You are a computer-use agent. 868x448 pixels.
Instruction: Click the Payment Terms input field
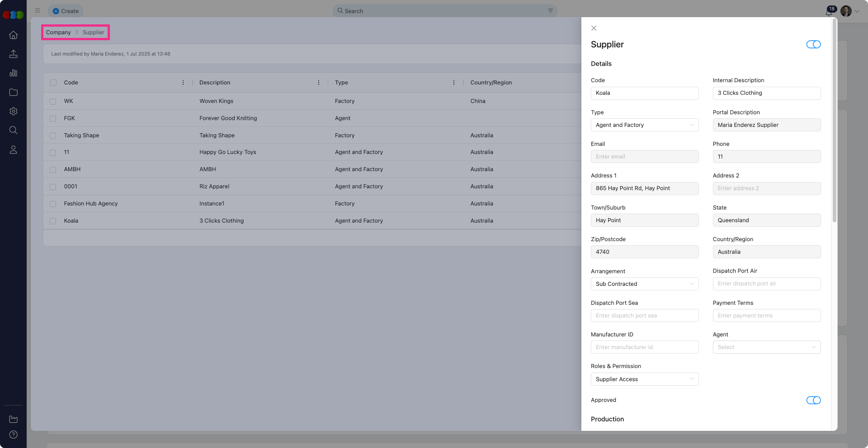pos(766,316)
